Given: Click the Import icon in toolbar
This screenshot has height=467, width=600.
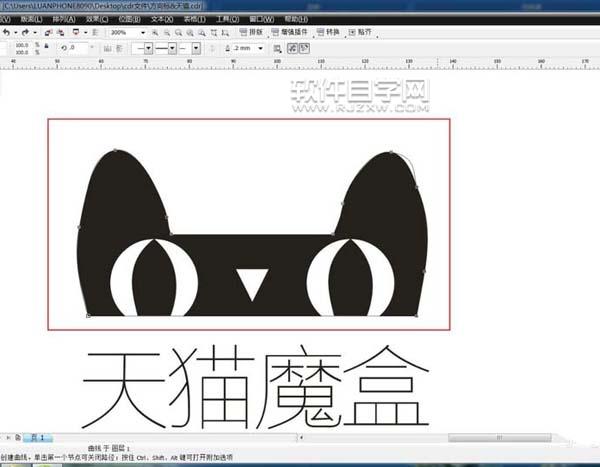Looking at the screenshot, I should coord(48,33).
